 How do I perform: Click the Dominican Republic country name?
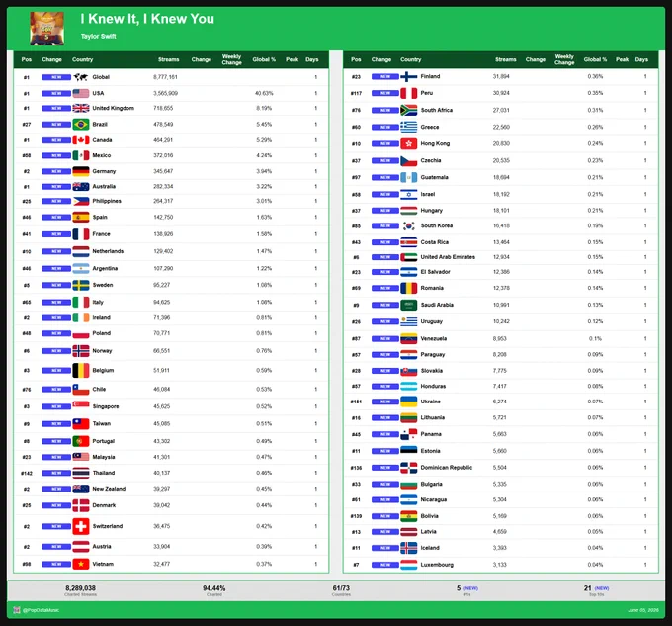446,468
